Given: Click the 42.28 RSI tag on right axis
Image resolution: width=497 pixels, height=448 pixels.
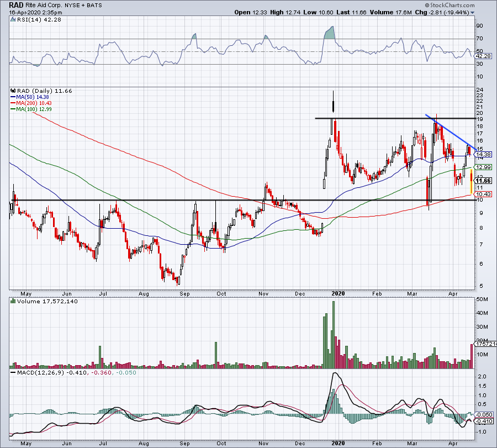Looking at the screenshot, I should pyautogui.click(x=484, y=56).
